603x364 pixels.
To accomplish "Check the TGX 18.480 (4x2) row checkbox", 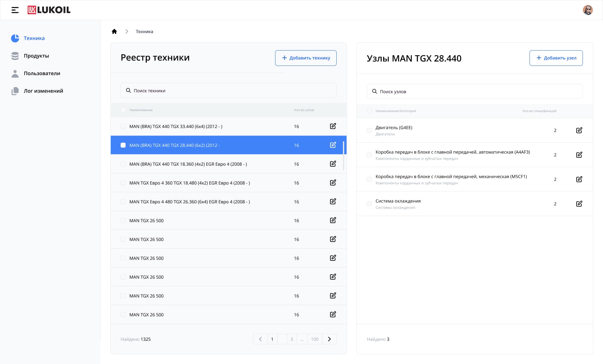I will [123, 183].
